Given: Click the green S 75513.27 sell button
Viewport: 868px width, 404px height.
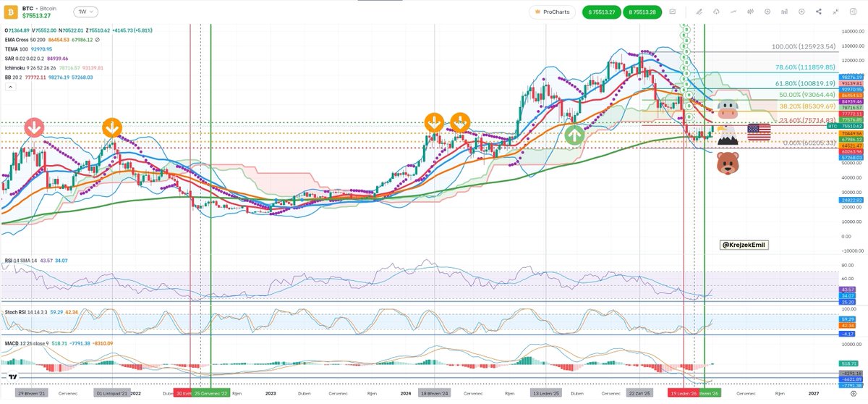Looking at the screenshot, I should [601, 12].
